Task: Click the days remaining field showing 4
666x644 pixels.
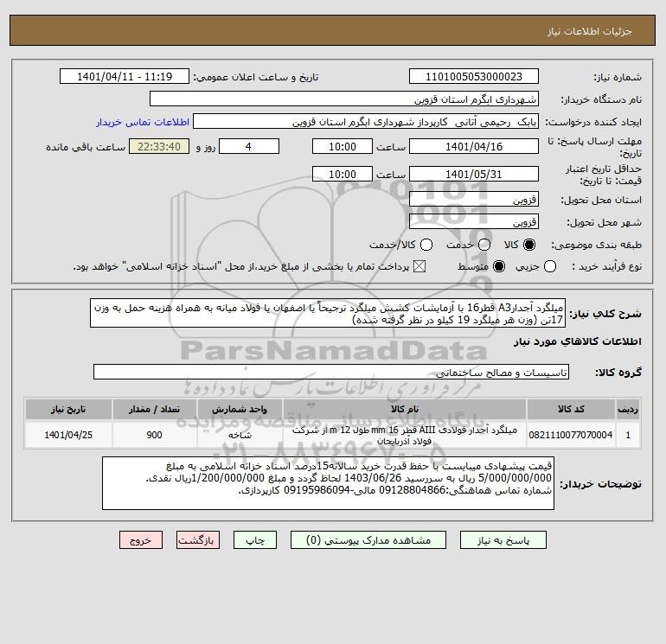Action: pos(249,146)
